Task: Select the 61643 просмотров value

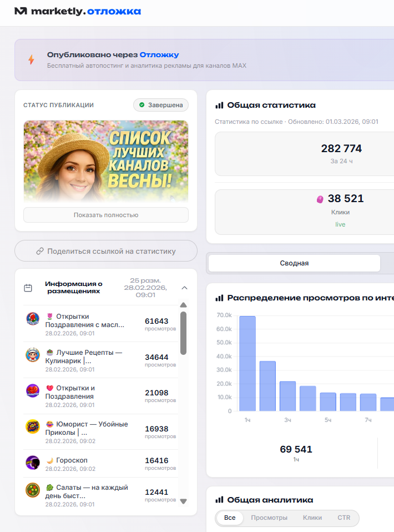Action: [156, 321]
